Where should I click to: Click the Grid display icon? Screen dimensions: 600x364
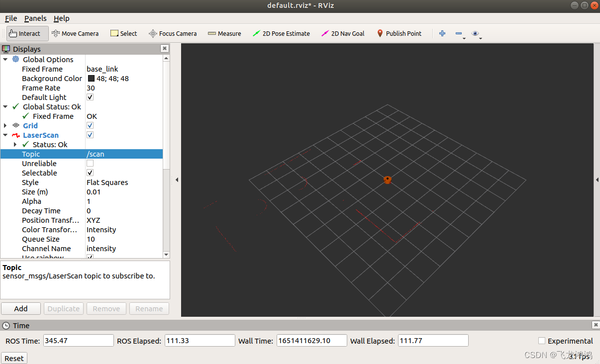point(16,125)
